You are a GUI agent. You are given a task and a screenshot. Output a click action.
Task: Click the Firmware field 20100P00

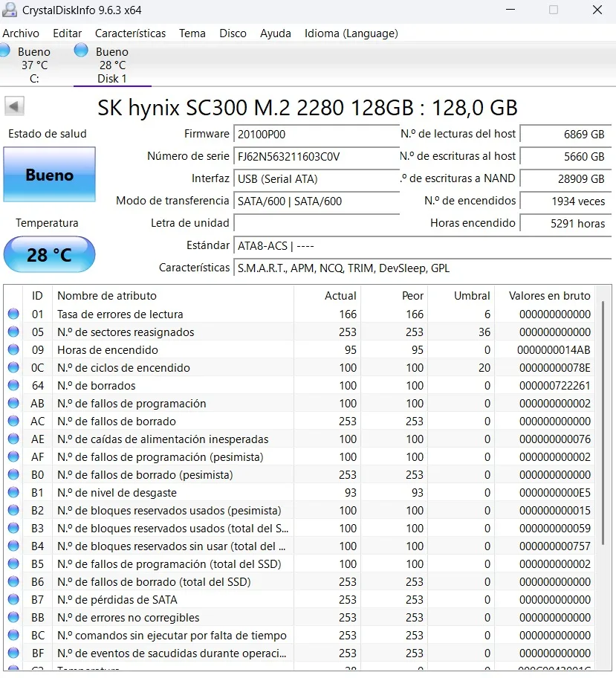click(317, 134)
